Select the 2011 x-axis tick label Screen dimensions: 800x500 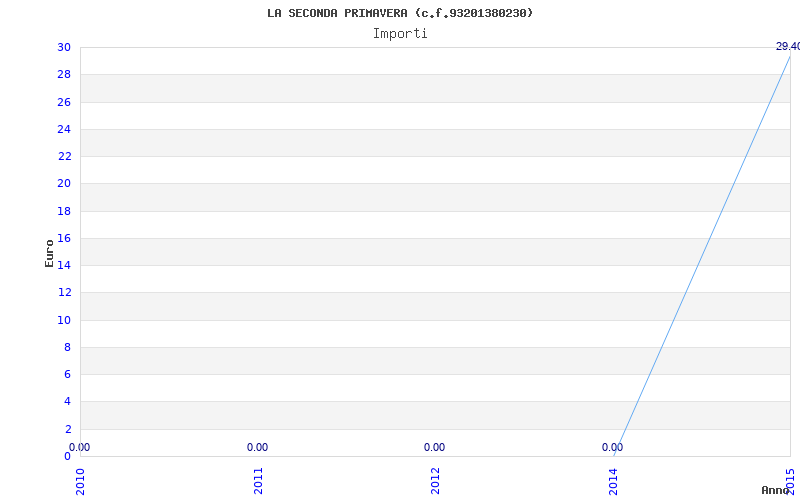click(x=258, y=481)
